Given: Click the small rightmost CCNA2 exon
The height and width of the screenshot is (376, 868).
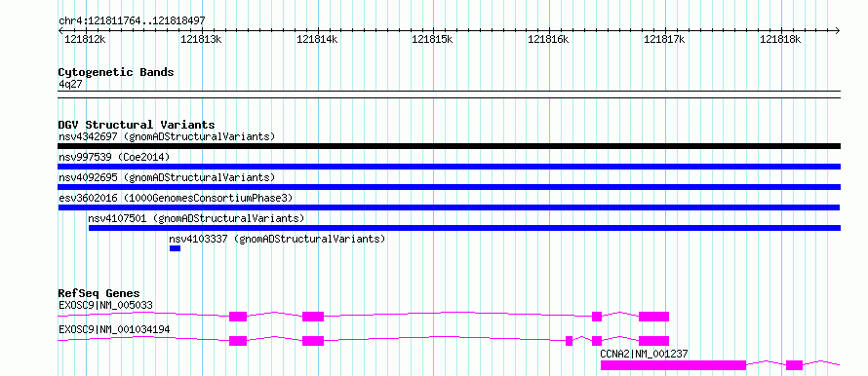Looking at the screenshot, I should (x=795, y=365).
